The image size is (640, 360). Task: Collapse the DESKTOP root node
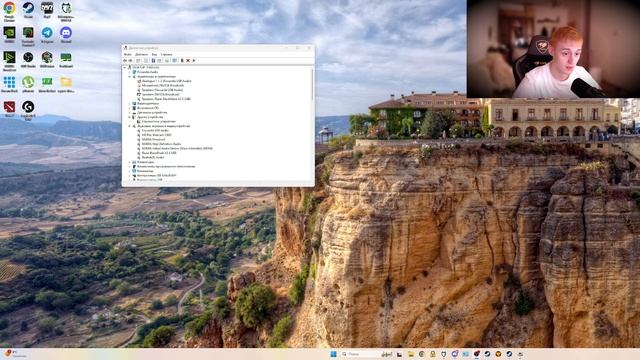[x=125, y=67]
